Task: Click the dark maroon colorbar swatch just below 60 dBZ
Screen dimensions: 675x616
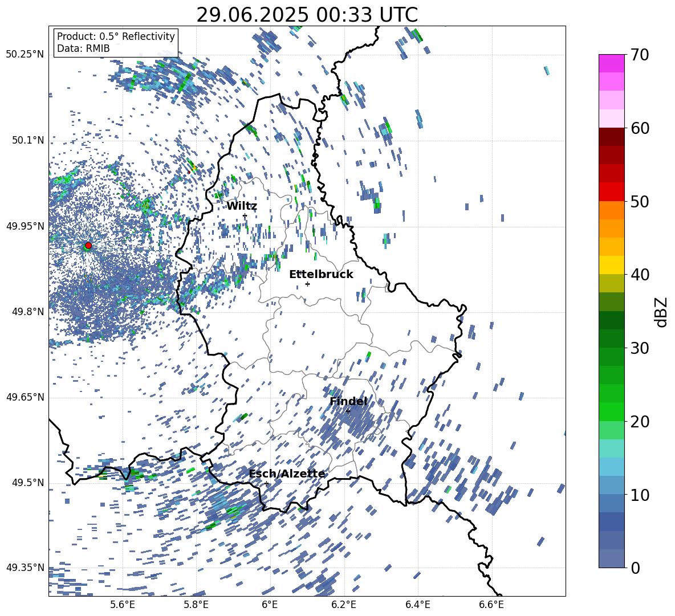Action: [612, 137]
